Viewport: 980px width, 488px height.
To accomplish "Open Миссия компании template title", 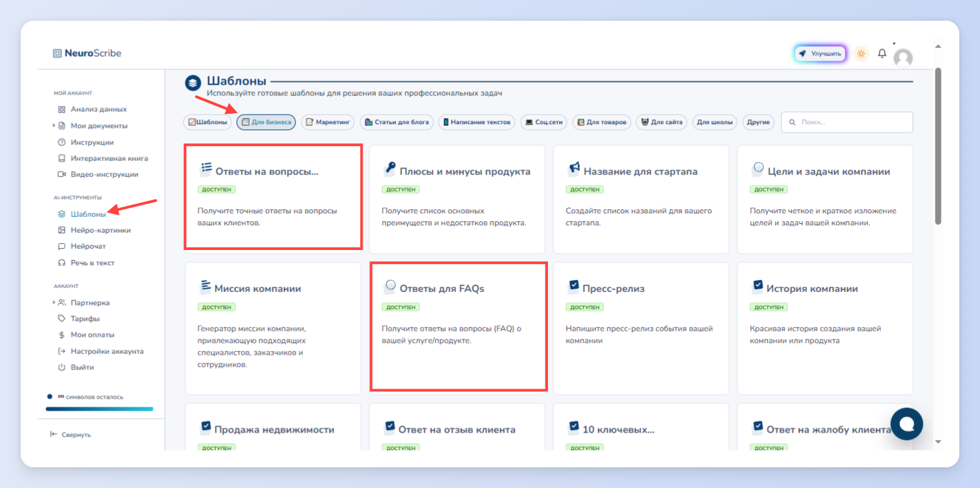I will click(257, 289).
